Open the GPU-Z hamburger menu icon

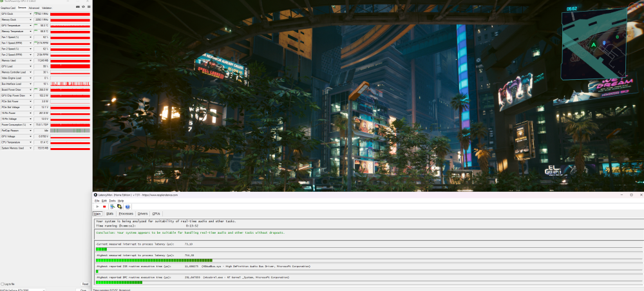[x=88, y=8]
